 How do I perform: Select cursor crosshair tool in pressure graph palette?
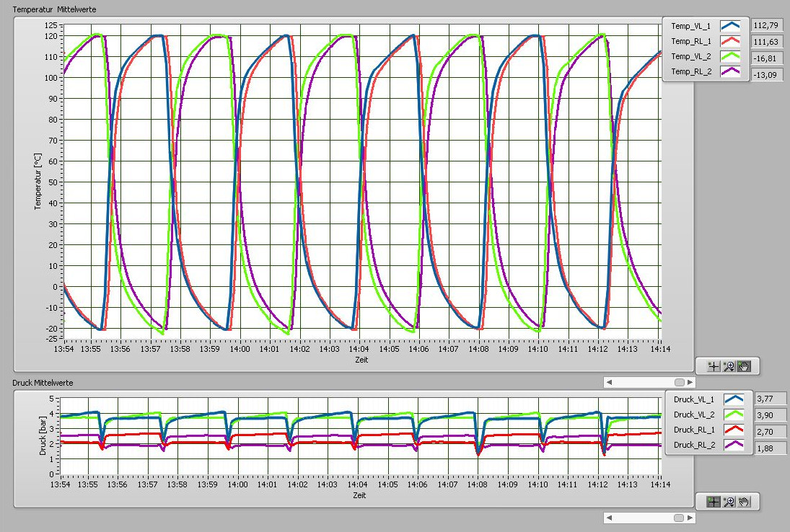pyautogui.click(x=713, y=502)
